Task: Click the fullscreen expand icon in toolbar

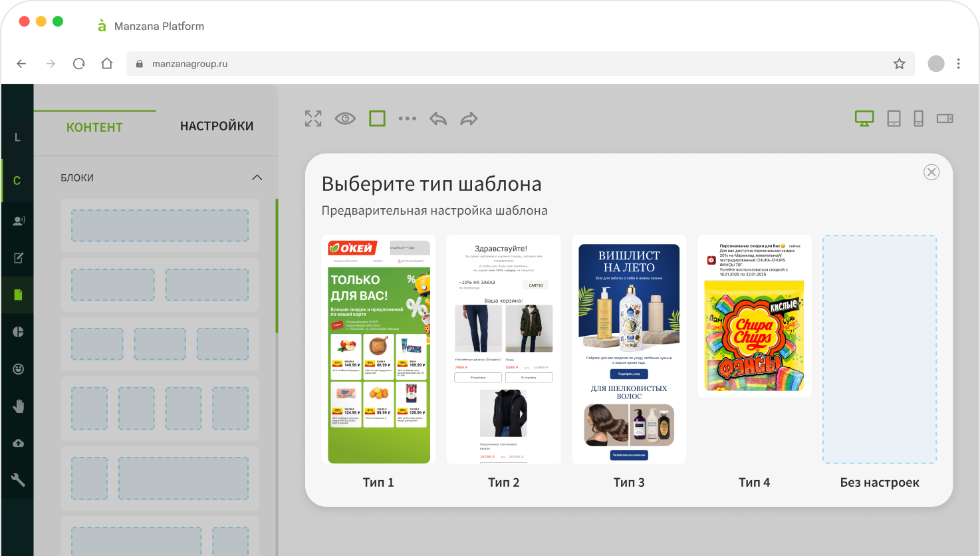Action: 313,118
